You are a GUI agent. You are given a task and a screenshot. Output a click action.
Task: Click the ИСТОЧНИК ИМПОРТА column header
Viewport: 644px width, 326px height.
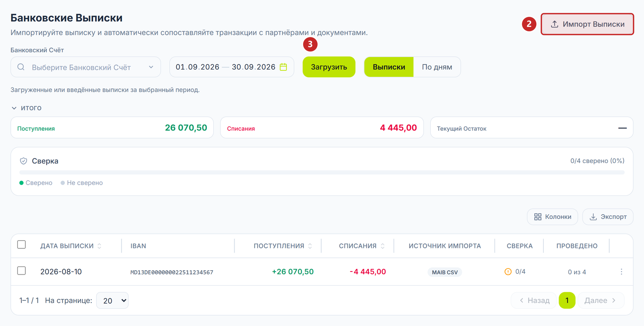click(445, 246)
